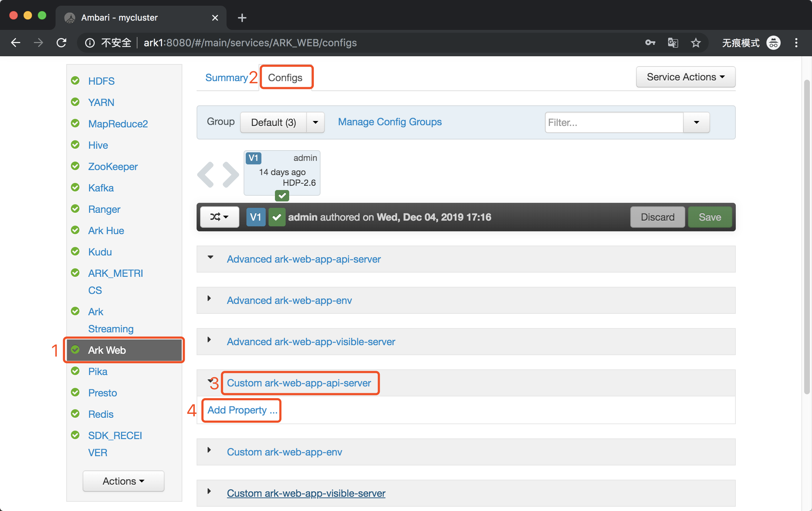Open Chrome's three-dot menu
Screen dimensions: 812x511
click(x=796, y=43)
